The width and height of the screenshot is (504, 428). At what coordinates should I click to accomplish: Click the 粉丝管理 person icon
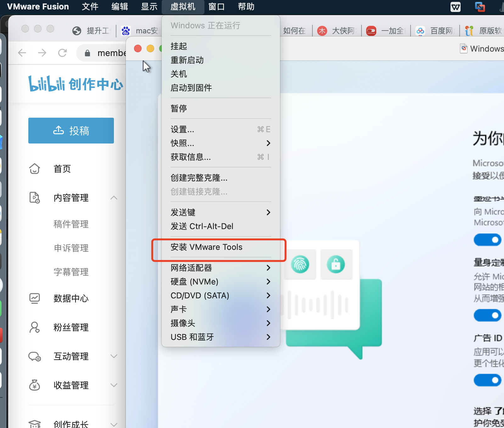tap(35, 327)
